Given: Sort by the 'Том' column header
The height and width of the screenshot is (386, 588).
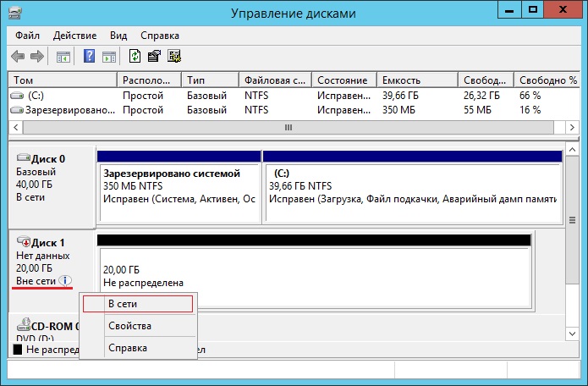Looking at the screenshot, I should [62, 80].
